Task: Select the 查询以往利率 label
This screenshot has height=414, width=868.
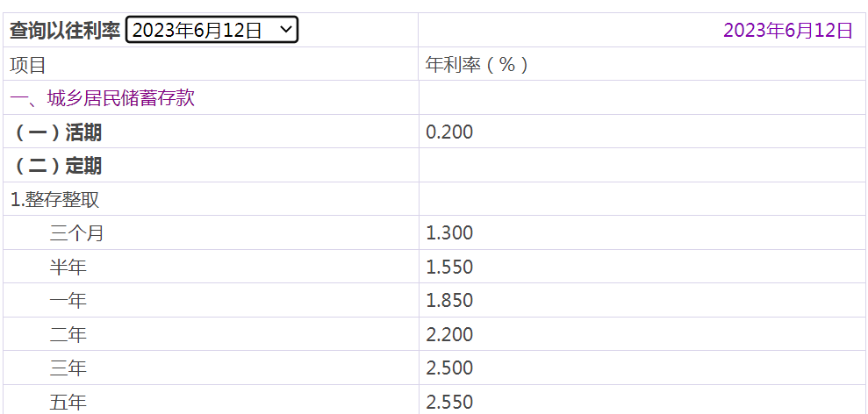Action: point(65,30)
